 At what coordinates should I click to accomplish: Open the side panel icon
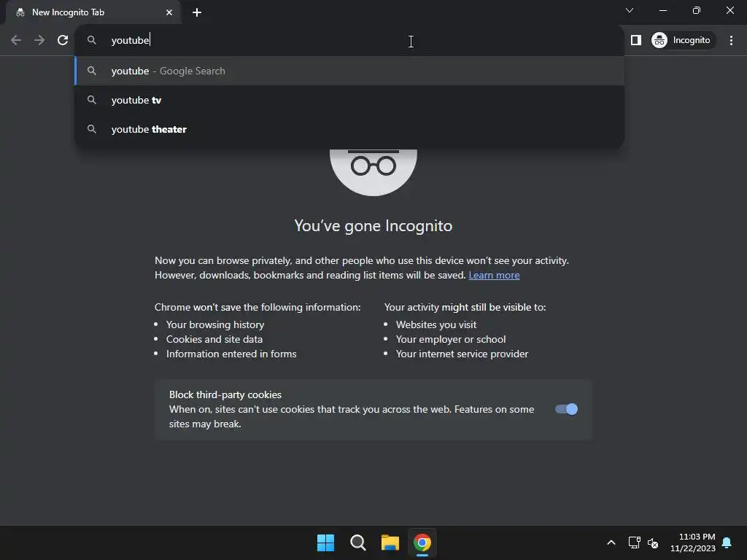[x=636, y=40]
